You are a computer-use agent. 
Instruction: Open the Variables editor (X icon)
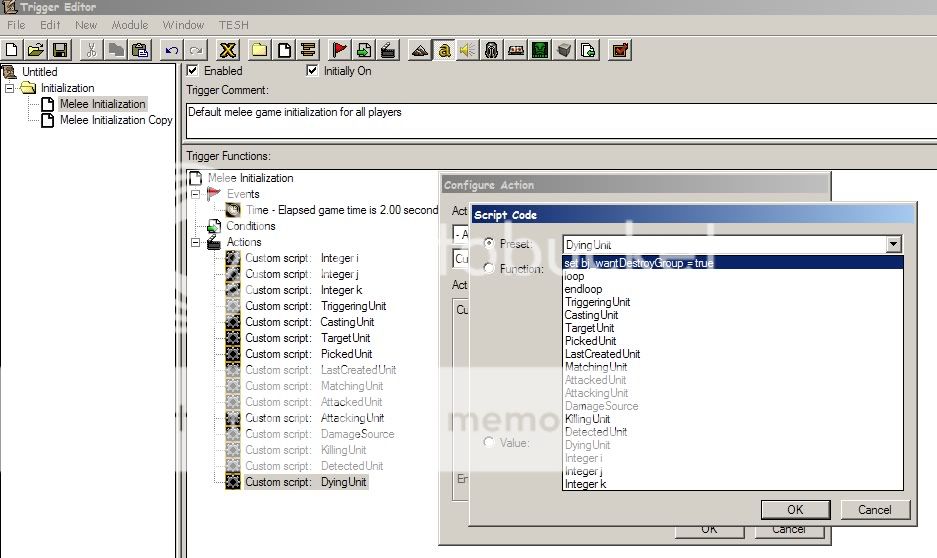[228, 50]
